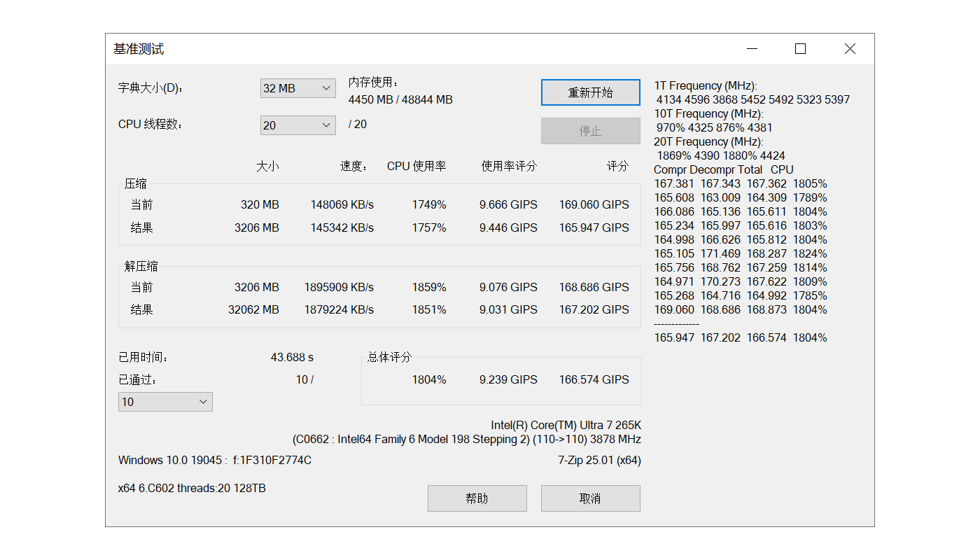This screenshot has height=560, width=980.
Task: Open 帮助 for the benchmark
Action: coord(477,498)
